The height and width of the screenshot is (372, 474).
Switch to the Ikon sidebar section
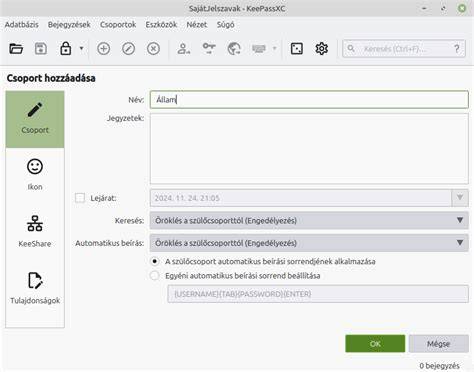point(35,175)
